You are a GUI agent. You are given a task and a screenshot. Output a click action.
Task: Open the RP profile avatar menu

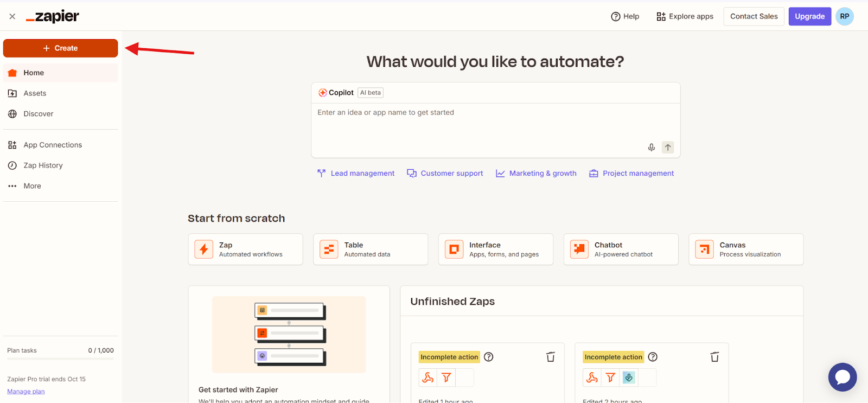point(845,16)
